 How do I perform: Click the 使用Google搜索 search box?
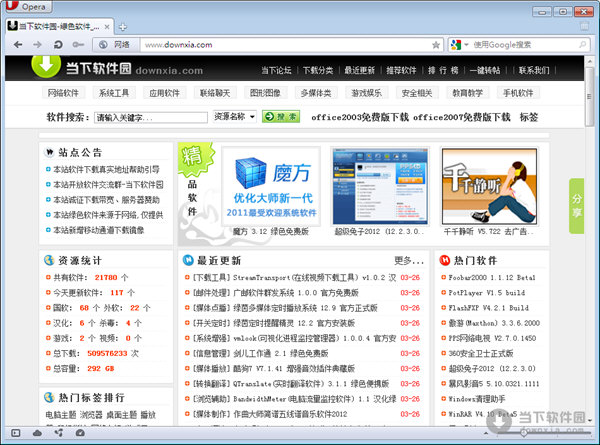coord(523,45)
